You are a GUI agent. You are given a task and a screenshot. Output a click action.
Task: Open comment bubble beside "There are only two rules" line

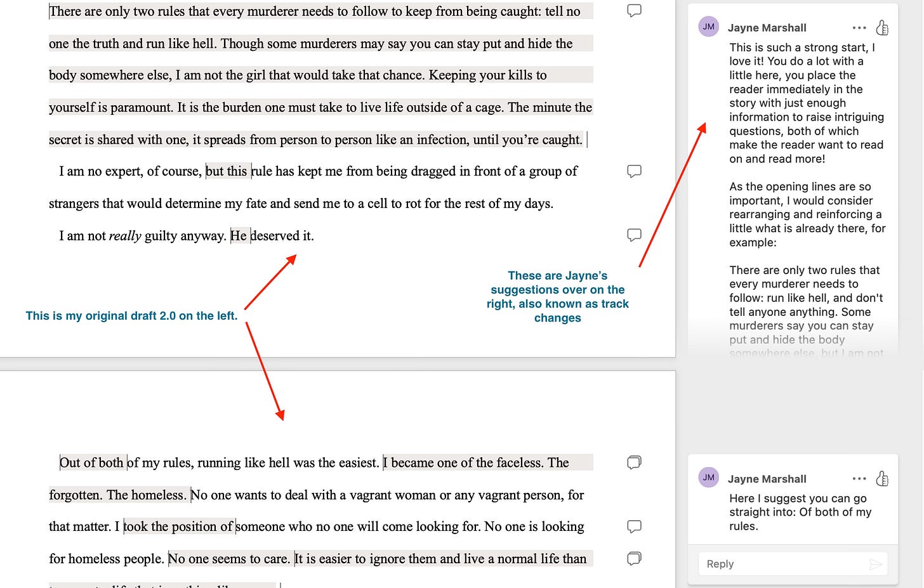tap(634, 11)
